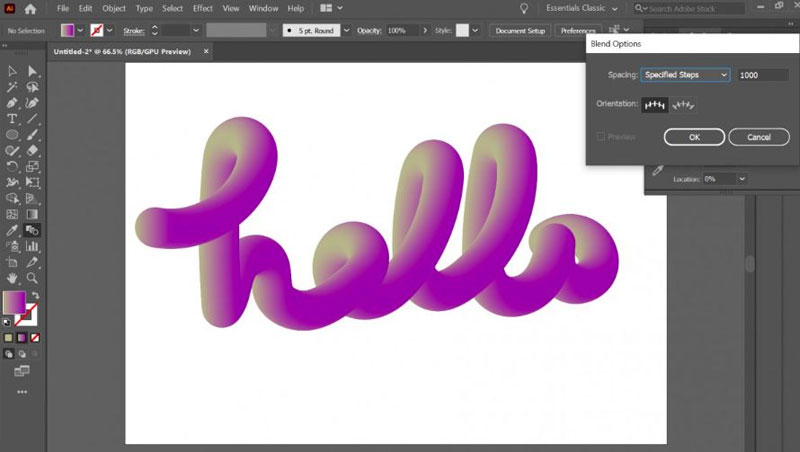Expand the Opacity slider arrow
The width and height of the screenshot is (800, 452).
(x=425, y=31)
